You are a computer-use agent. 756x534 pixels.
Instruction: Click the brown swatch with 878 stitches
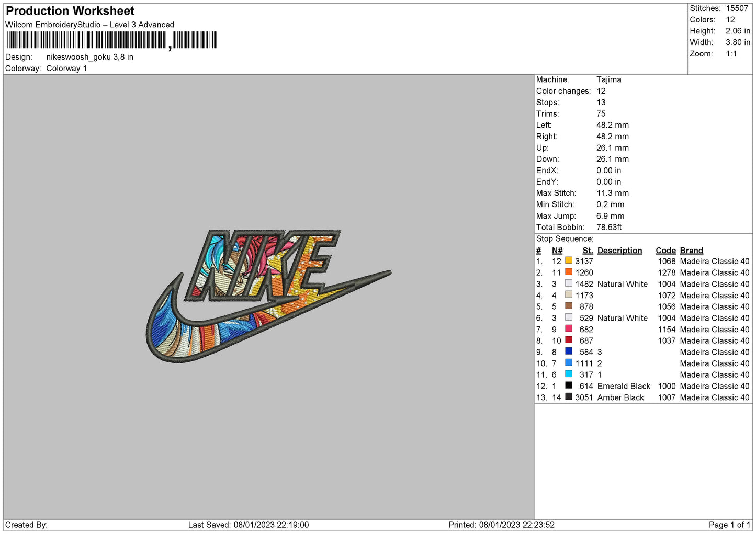(569, 306)
